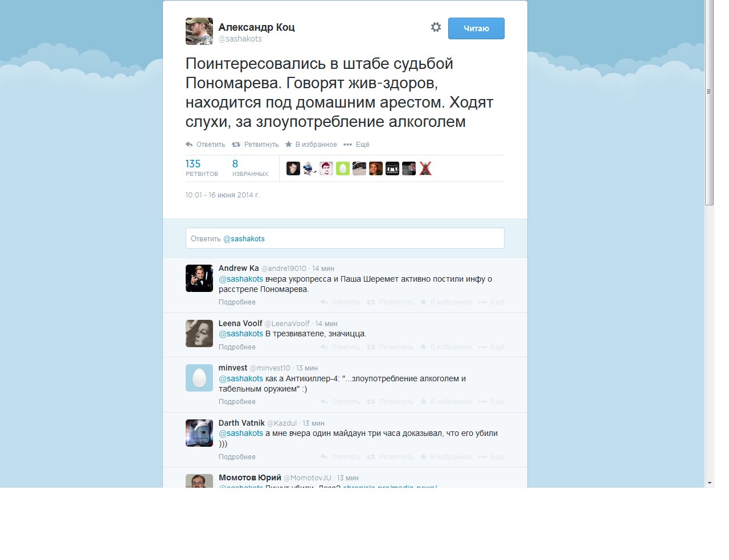Click the @LeenaVoolf handle
Image resolution: width=729 pixels, height=560 pixels.
click(x=287, y=324)
